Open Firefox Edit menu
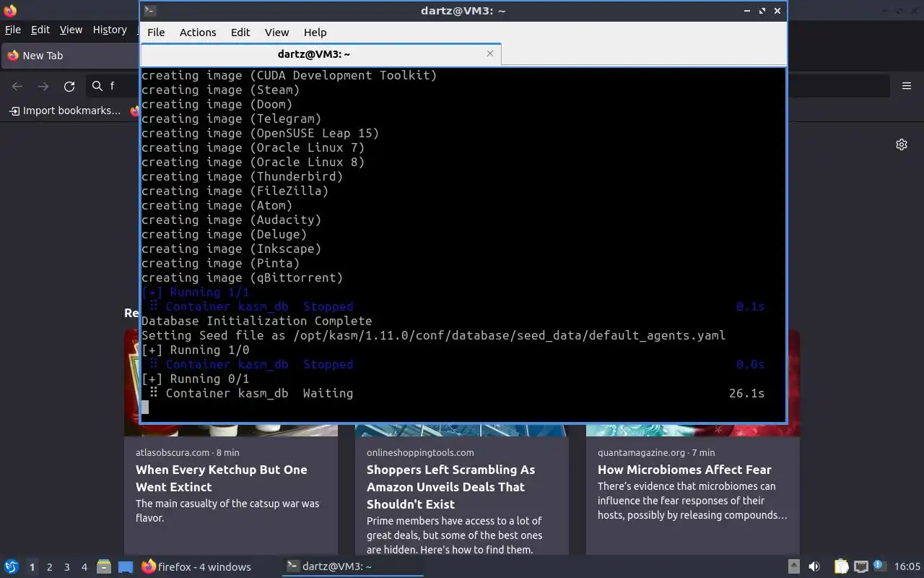This screenshot has height=578, width=924. click(x=40, y=30)
